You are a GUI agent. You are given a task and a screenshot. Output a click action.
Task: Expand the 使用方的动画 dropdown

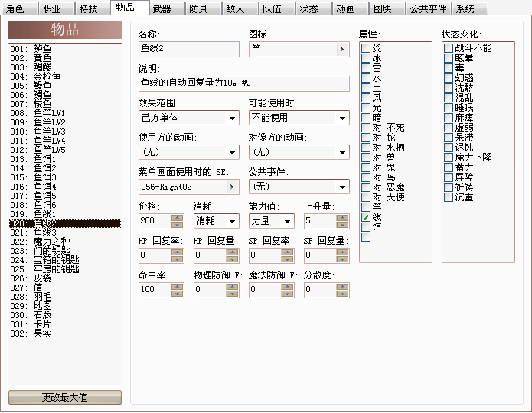(189, 152)
